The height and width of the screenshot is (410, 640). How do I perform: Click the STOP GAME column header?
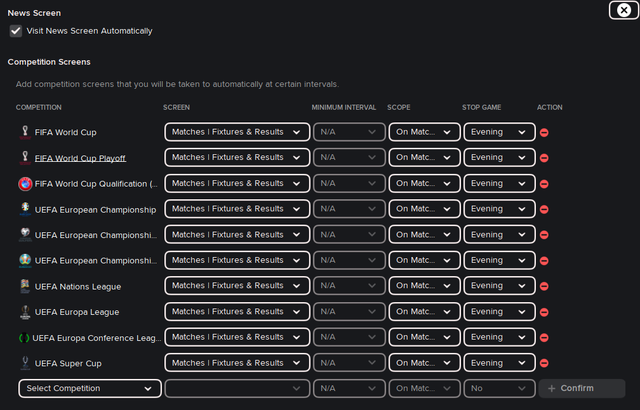[481, 107]
